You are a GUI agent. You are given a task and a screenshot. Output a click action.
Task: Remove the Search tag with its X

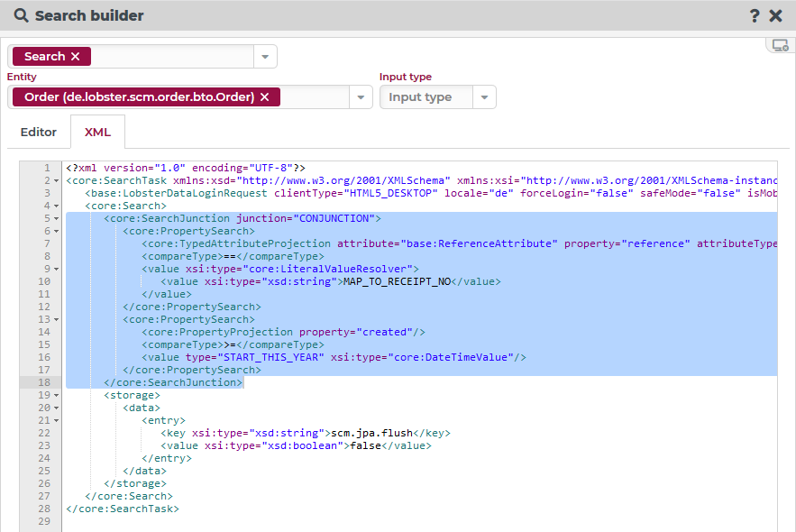pyautogui.click(x=75, y=56)
